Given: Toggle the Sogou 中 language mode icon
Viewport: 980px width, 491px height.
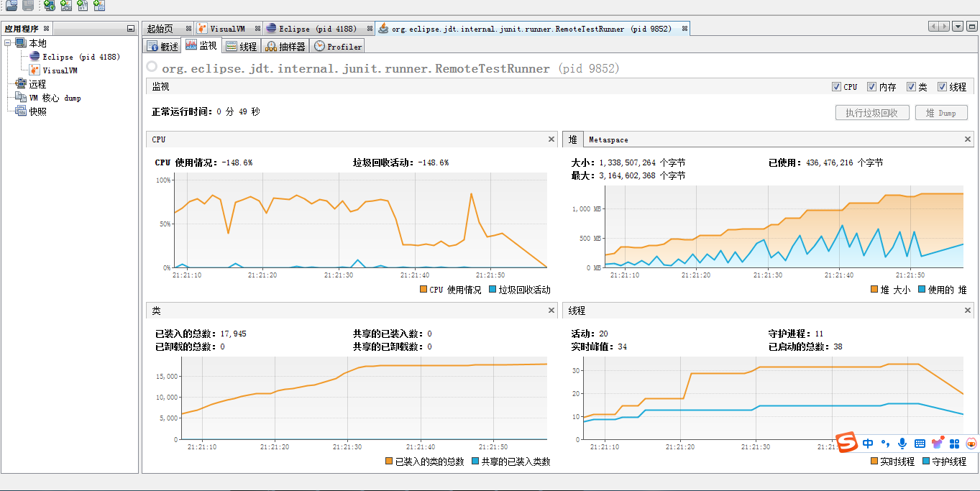Looking at the screenshot, I should pos(868,444).
